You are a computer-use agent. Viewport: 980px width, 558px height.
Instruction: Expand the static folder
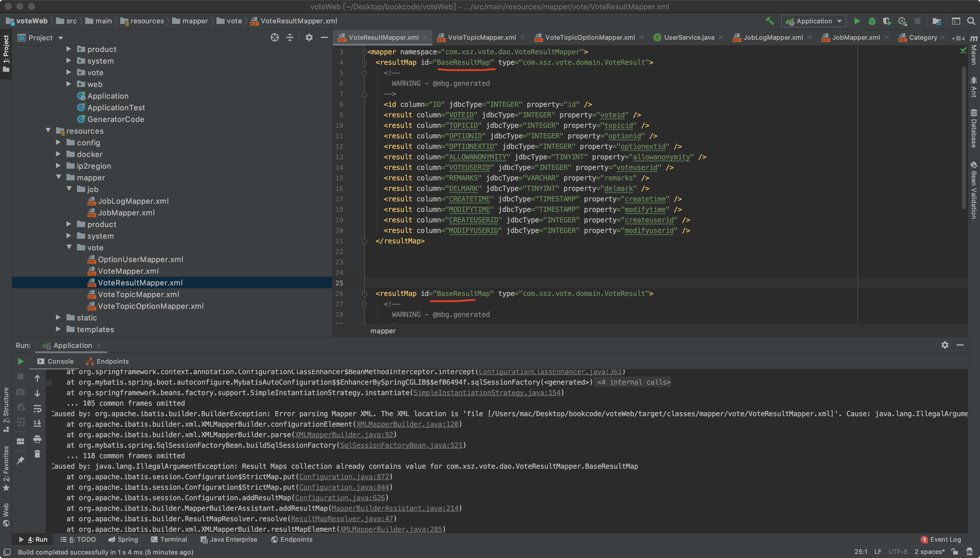[58, 317]
